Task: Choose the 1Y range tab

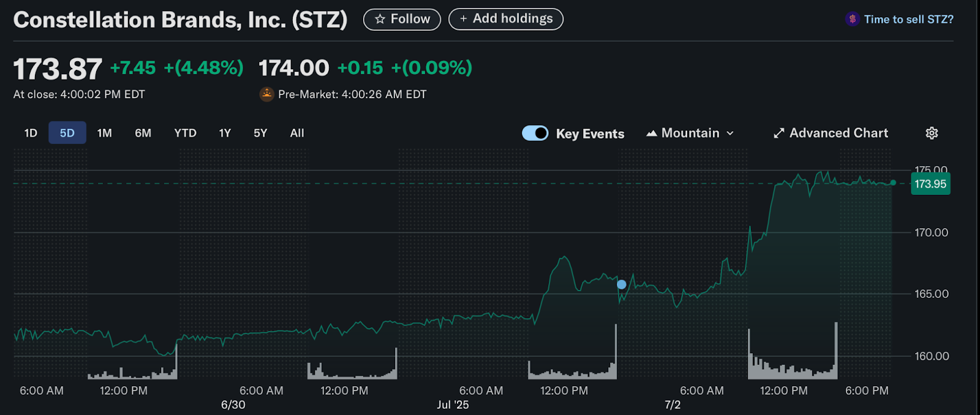Action: pyautogui.click(x=225, y=133)
